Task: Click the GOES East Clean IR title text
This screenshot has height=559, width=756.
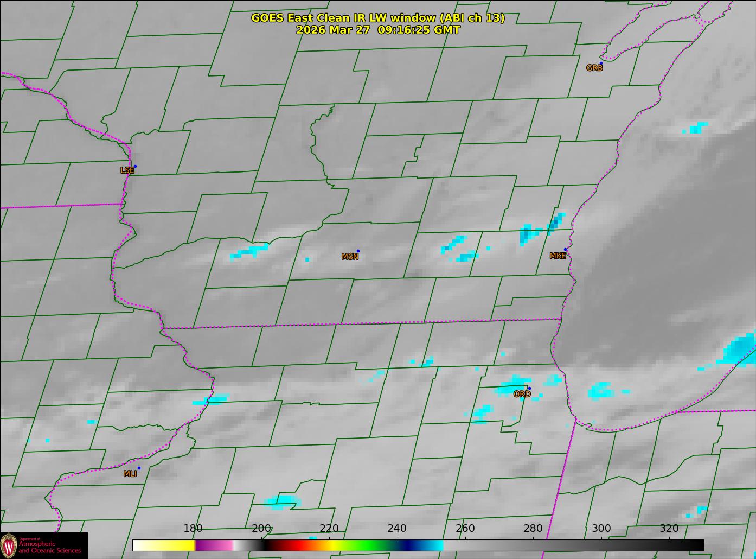Action: coord(377,18)
